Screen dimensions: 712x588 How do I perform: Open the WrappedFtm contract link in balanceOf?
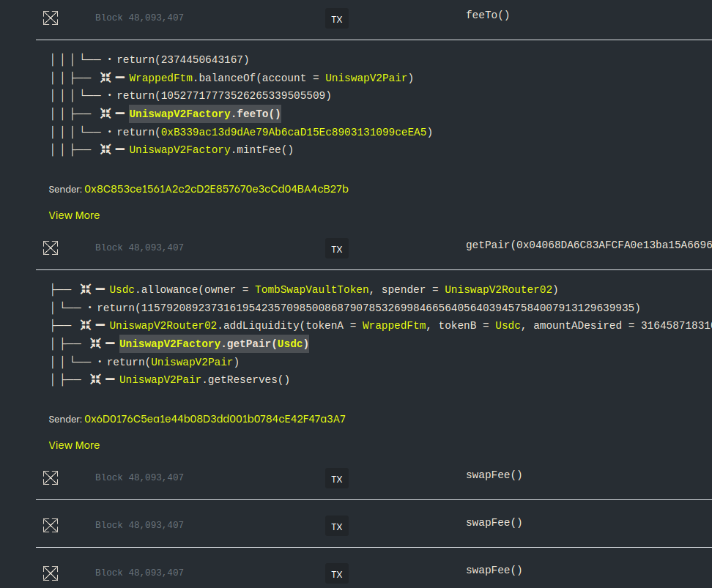[160, 78]
